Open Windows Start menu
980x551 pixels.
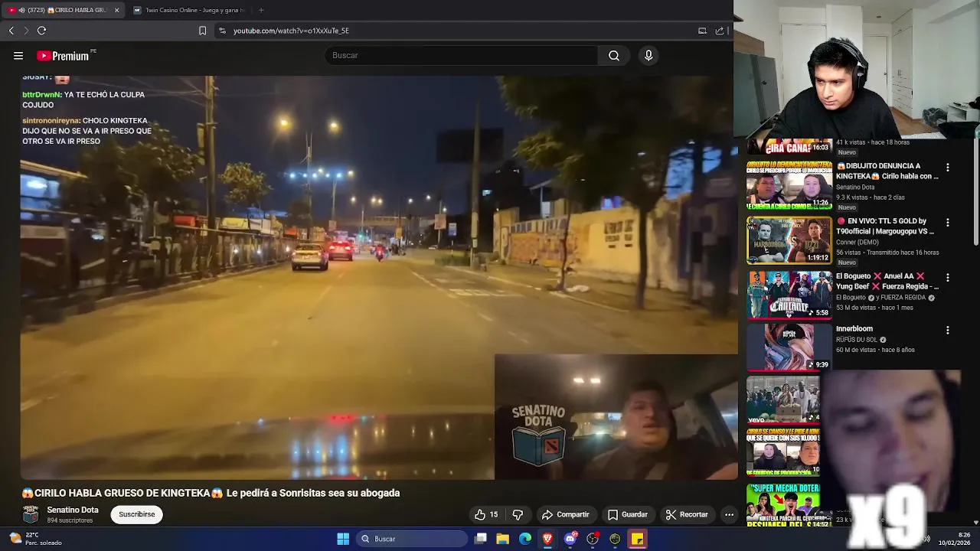point(343,539)
